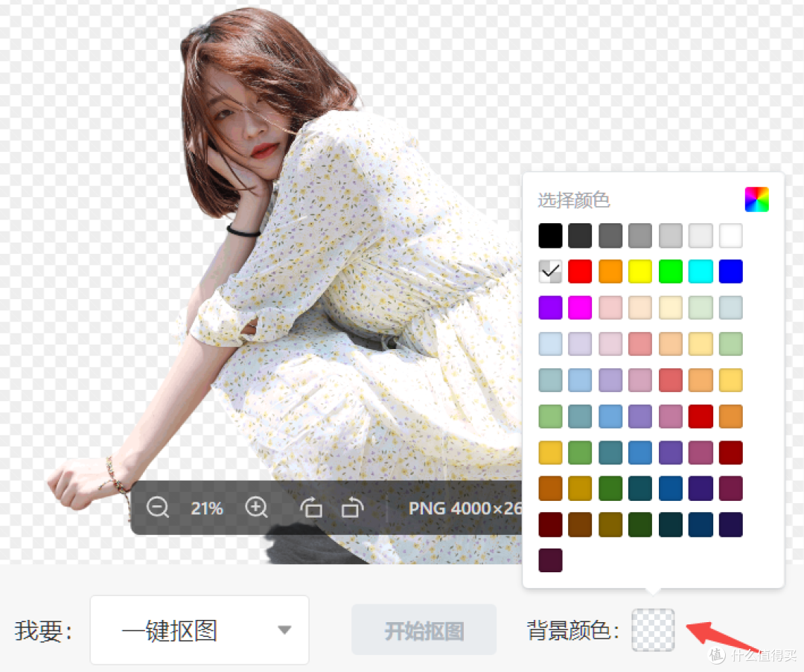Click the 21% zoom level text
The image size is (804, 672).
coord(207,508)
